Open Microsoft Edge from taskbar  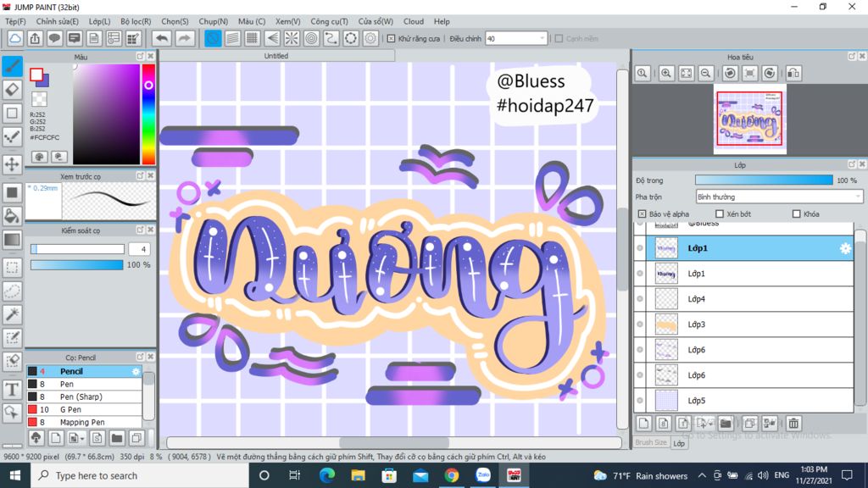click(327, 475)
